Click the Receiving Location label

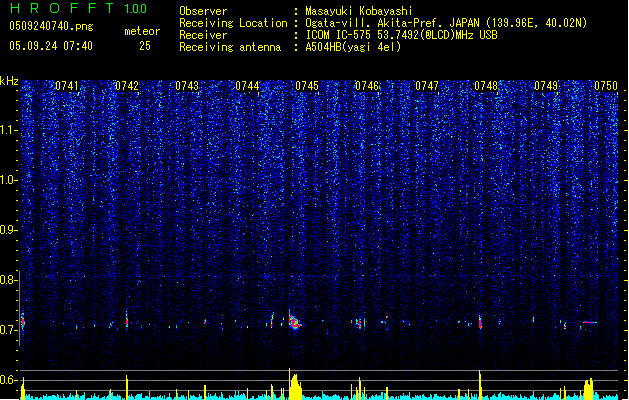tap(233, 23)
